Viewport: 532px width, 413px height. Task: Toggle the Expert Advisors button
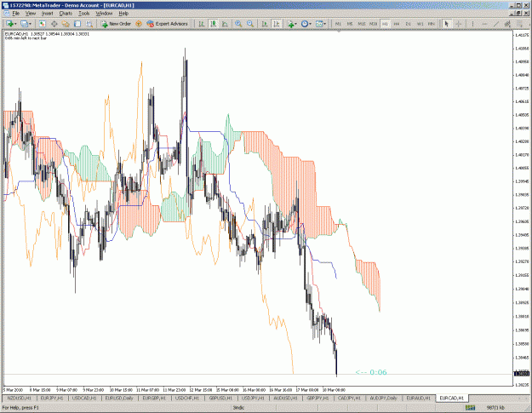(168, 24)
